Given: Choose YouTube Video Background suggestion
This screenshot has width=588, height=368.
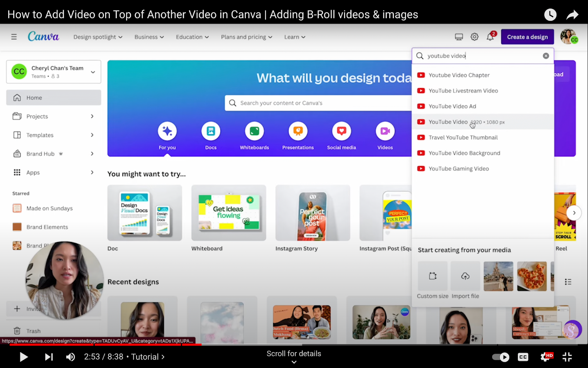Looking at the screenshot, I should [x=483, y=153].
